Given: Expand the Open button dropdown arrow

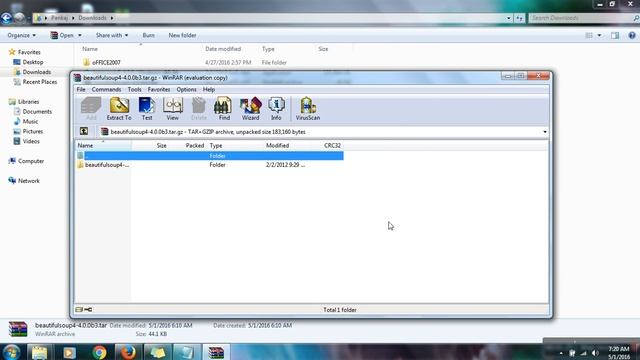Looking at the screenshot, I should coord(80,36).
